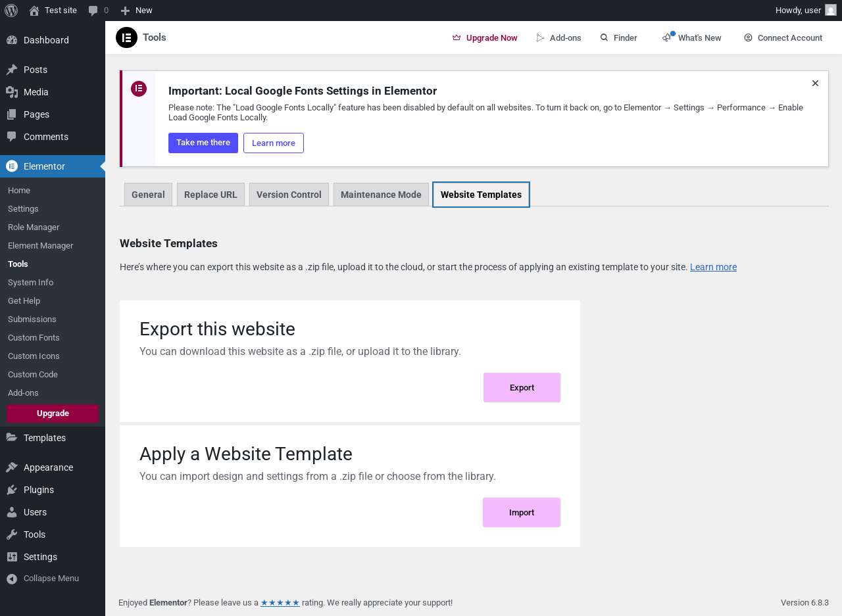Screen dimensions: 842x616
Task: Open the comments bubble icon in admin bar
Action: 93,11
